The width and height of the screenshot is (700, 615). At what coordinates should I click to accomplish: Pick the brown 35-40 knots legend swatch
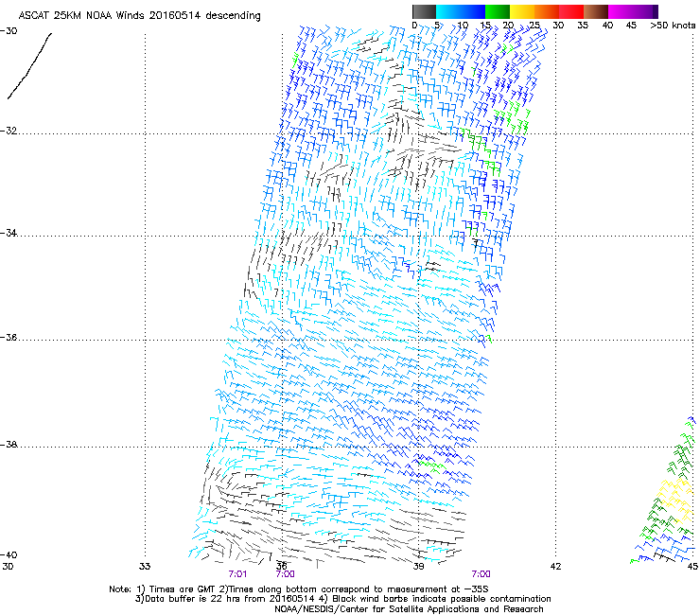[596, 11]
